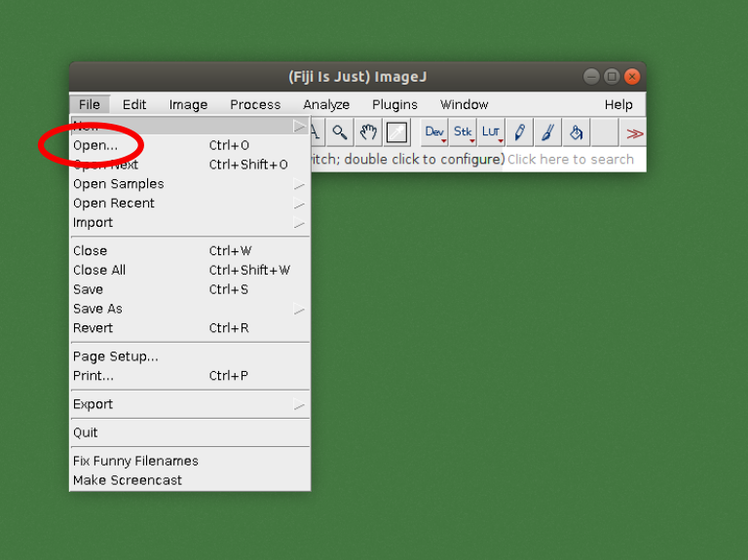The height and width of the screenshot is (560, 748).
Task: Expand the Export submenu
Action: 190,404
